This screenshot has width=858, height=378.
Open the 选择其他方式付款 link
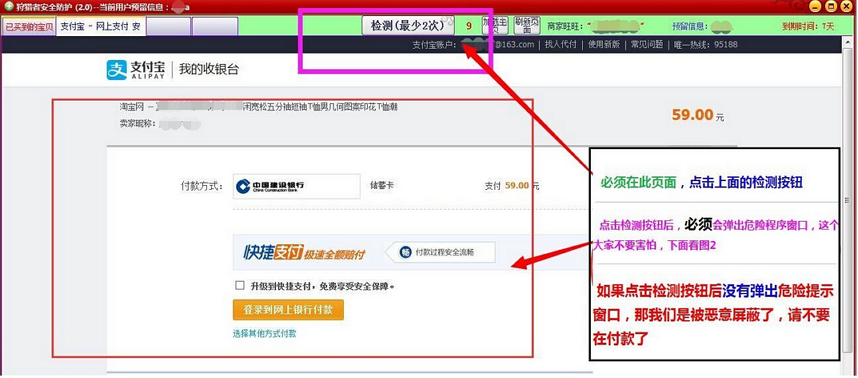[265, 333]
